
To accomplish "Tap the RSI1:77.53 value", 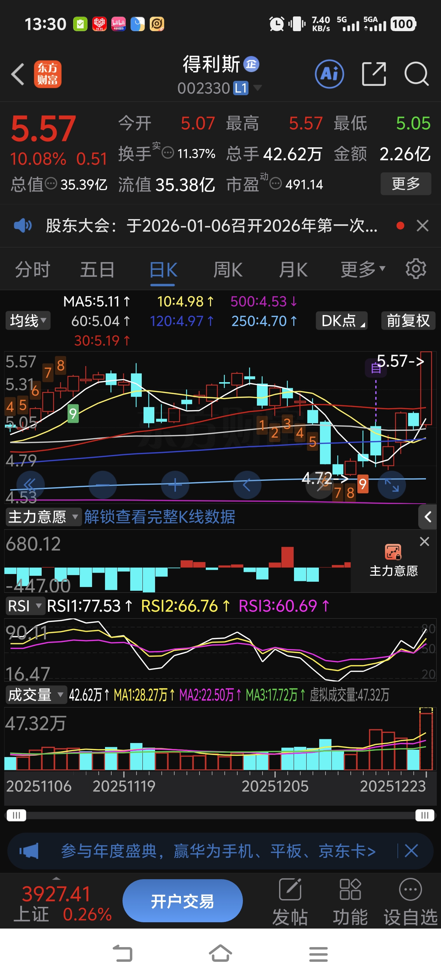I will pyautogui.click(x=90, y=605).
